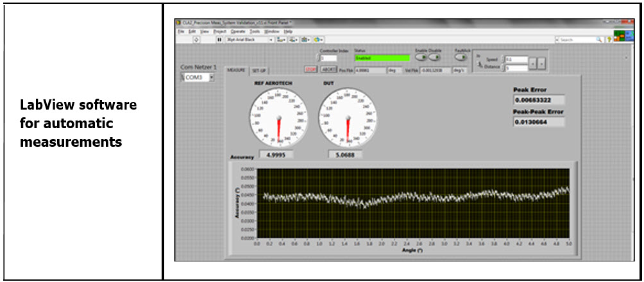The image size is (644, 282).
Task: Click the Controller Index input field
Action: click(329, 58)
